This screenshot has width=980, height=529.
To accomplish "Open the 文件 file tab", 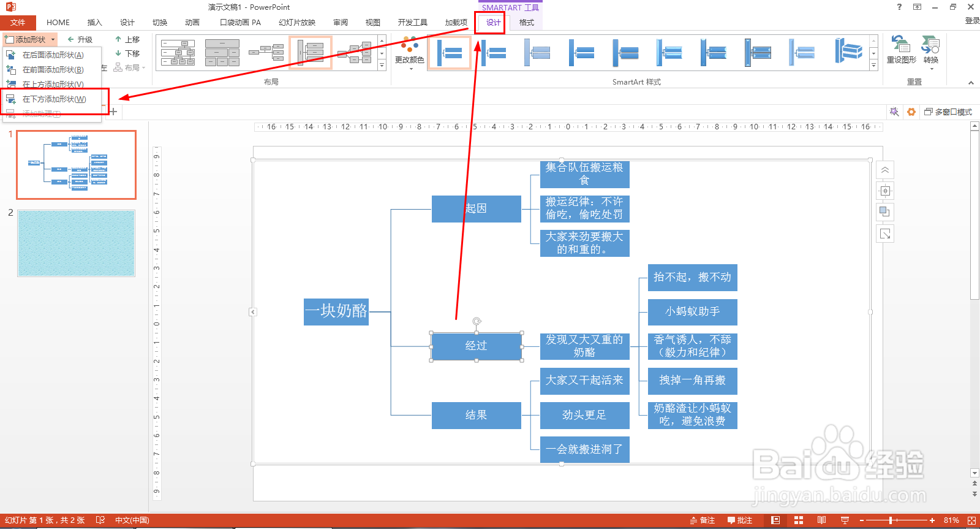I will tap(18, 23).
